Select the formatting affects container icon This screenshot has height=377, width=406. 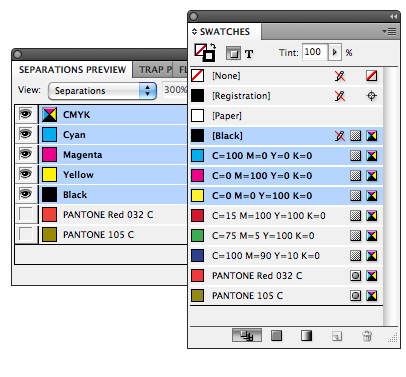point(233,53)
